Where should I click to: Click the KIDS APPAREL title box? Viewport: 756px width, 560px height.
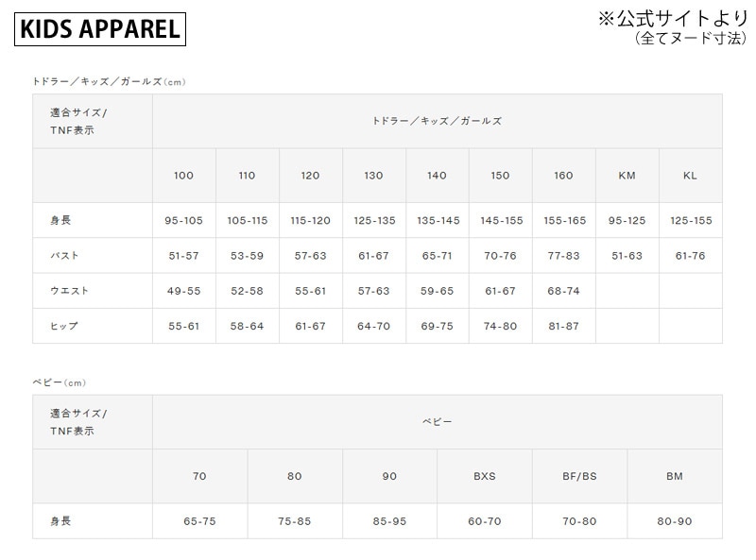point(99,28)
